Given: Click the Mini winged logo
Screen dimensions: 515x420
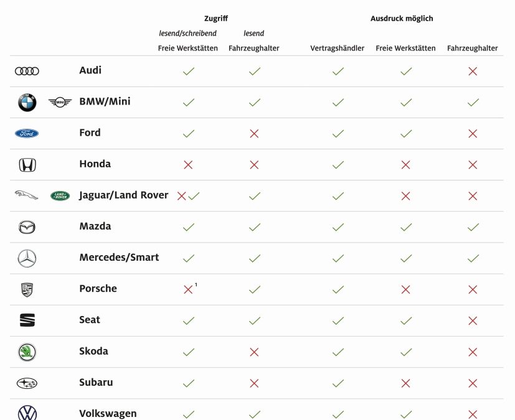Looking at the screenshot, I should point(60,103).
